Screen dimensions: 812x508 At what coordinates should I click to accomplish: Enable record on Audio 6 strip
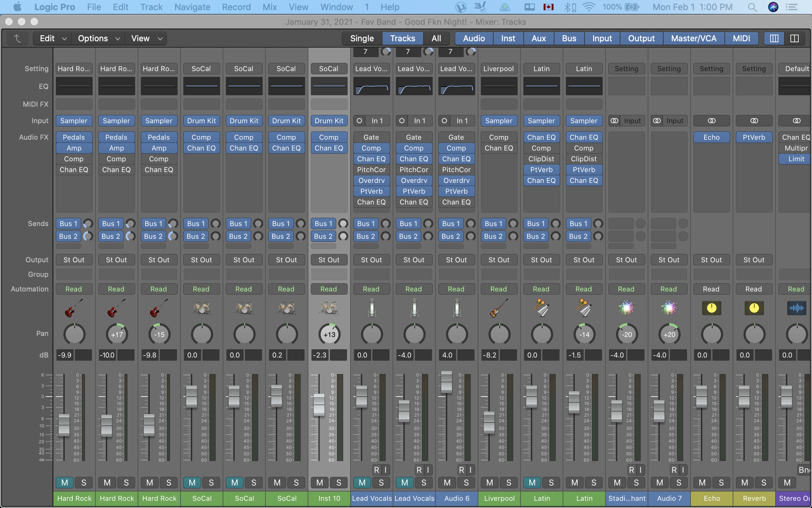click(462, 470)
